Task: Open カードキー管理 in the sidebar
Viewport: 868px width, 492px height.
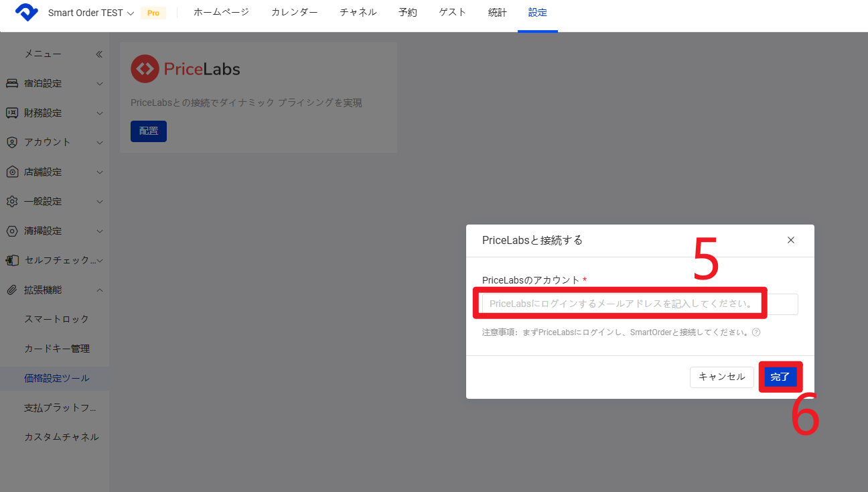Action: pos(57,349)
